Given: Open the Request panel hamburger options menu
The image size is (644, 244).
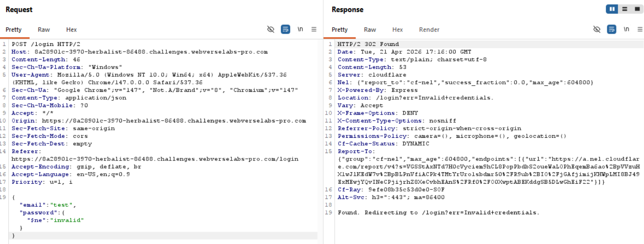Looking at the screenshot, I should coord(314,29).
